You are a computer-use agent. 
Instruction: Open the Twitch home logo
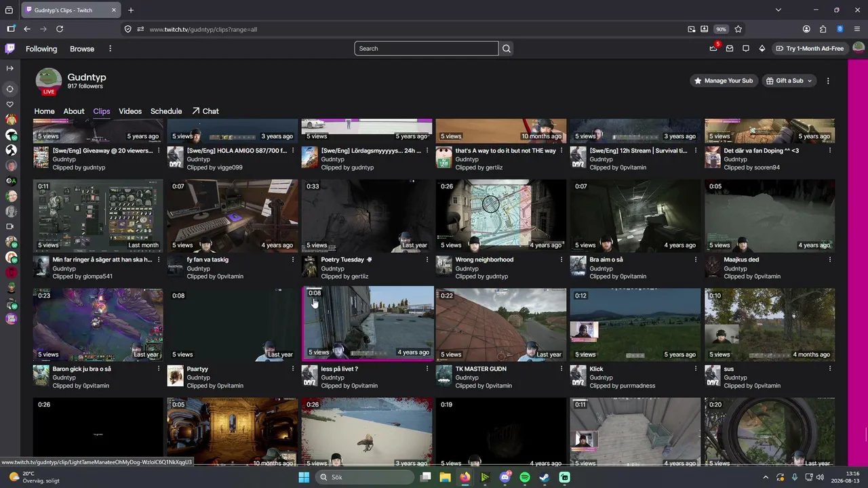pyautogui.click(x=10, y=49)
